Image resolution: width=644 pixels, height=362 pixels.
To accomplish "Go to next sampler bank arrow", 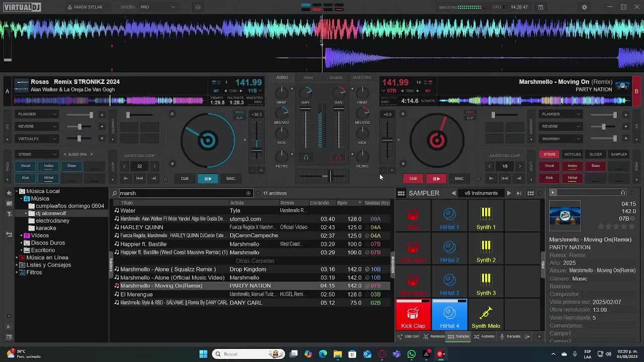I will pos(509,193).
